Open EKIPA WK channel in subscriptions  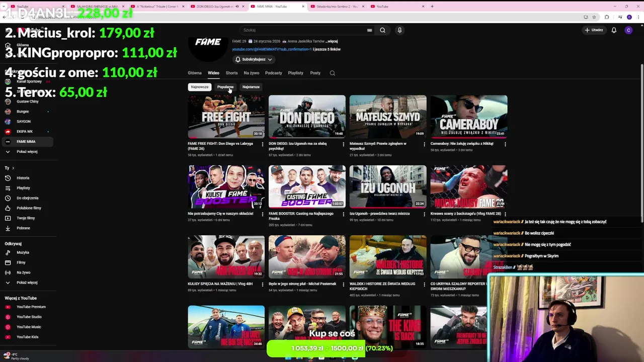tap(26, 132)
